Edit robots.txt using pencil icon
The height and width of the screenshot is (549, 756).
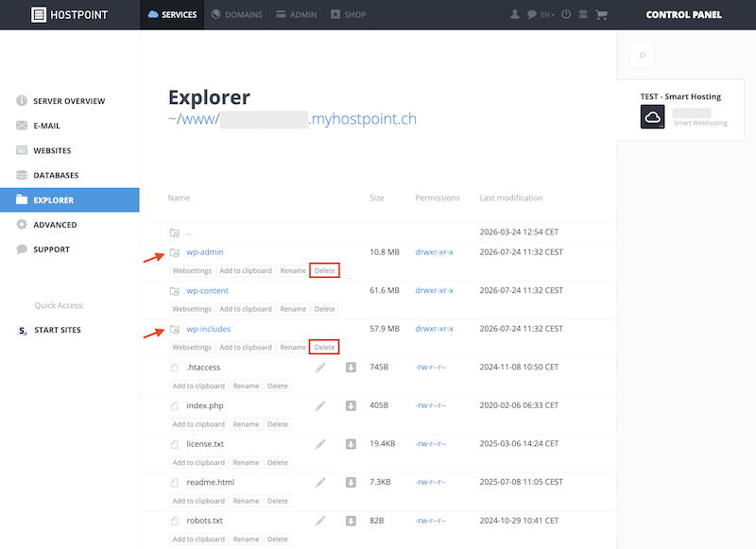pyautogui.click(x=320, y=521)
